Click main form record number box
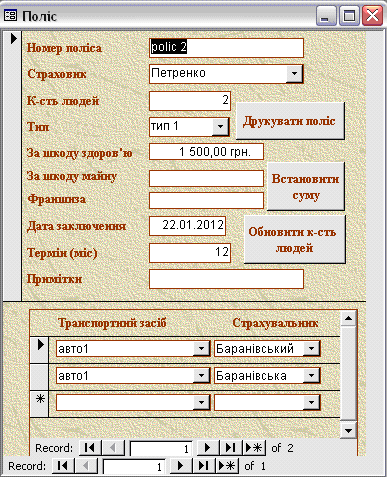The image size is (387, 477). click(134, 467)
